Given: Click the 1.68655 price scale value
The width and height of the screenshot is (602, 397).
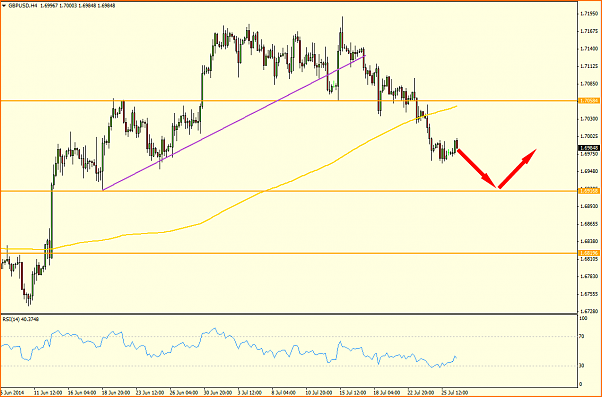Looking at the screenshot, I should click(590, 223).
